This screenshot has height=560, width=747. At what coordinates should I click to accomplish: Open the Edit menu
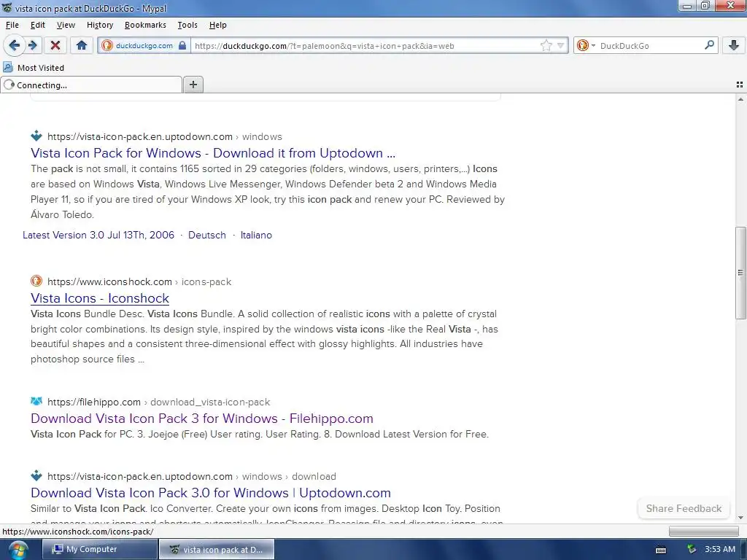38,25
